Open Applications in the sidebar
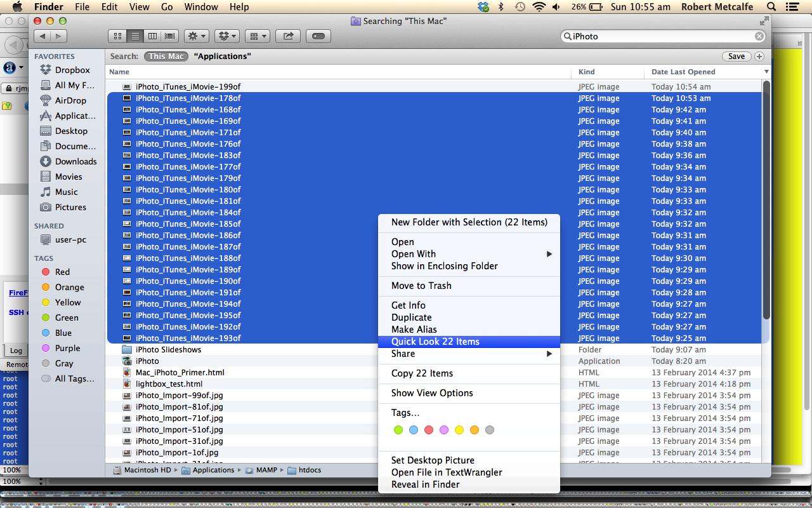The image size is (812, 508). pyautogui.click(x=67, y=116)
